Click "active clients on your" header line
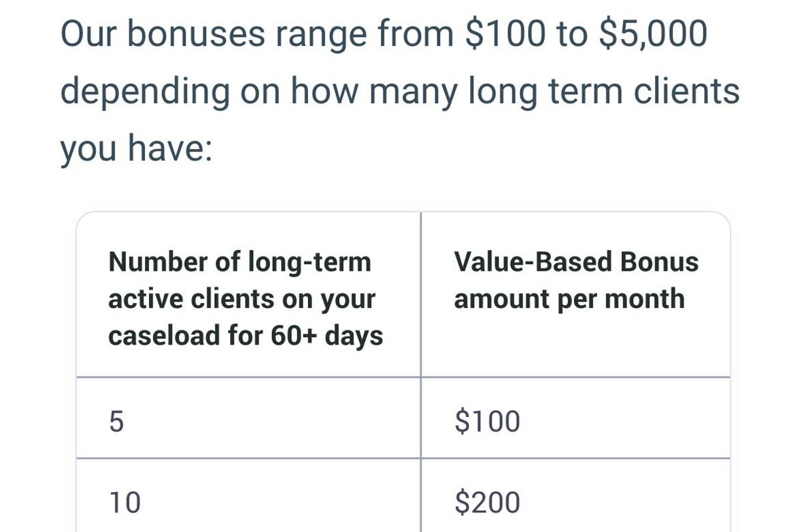The height and width of the screenshot is (532, 798). [241, 299]
